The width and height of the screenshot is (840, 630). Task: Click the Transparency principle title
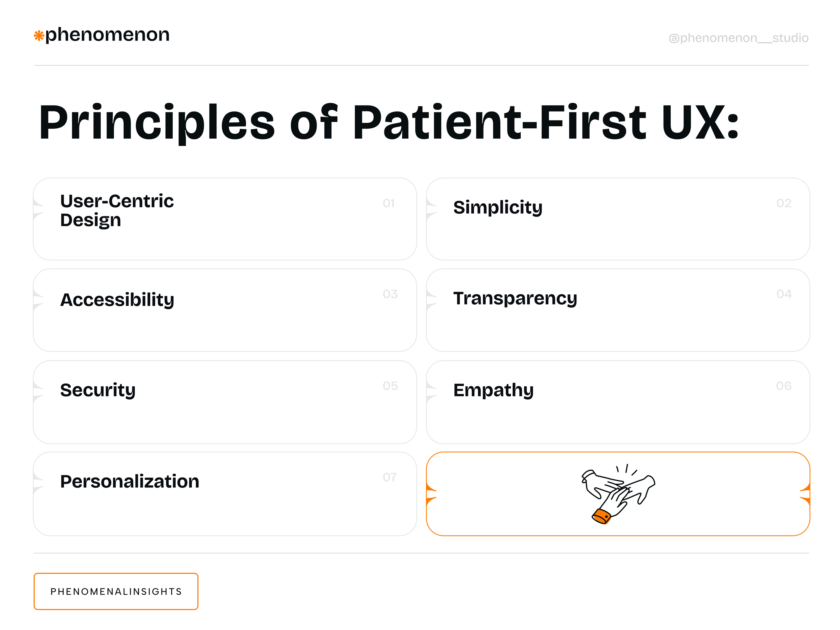pos(515,298)
